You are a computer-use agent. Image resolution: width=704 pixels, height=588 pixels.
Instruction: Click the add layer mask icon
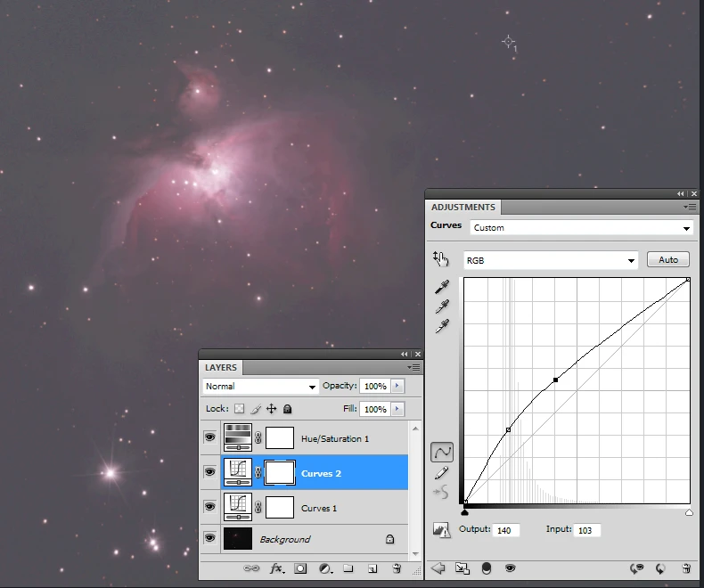coord(301,568)
